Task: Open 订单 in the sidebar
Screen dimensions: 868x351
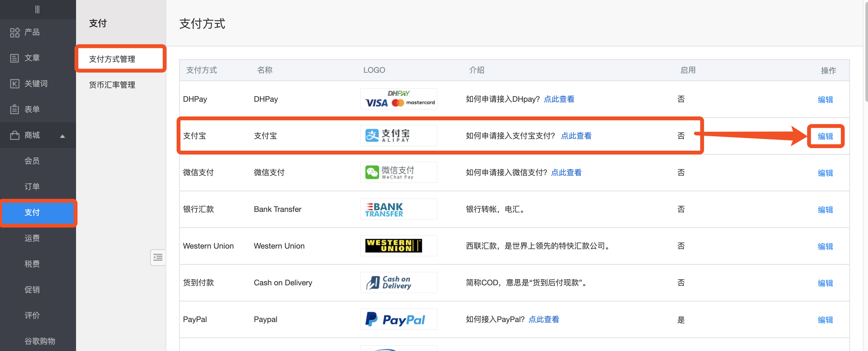Action: tap(32, 187)
